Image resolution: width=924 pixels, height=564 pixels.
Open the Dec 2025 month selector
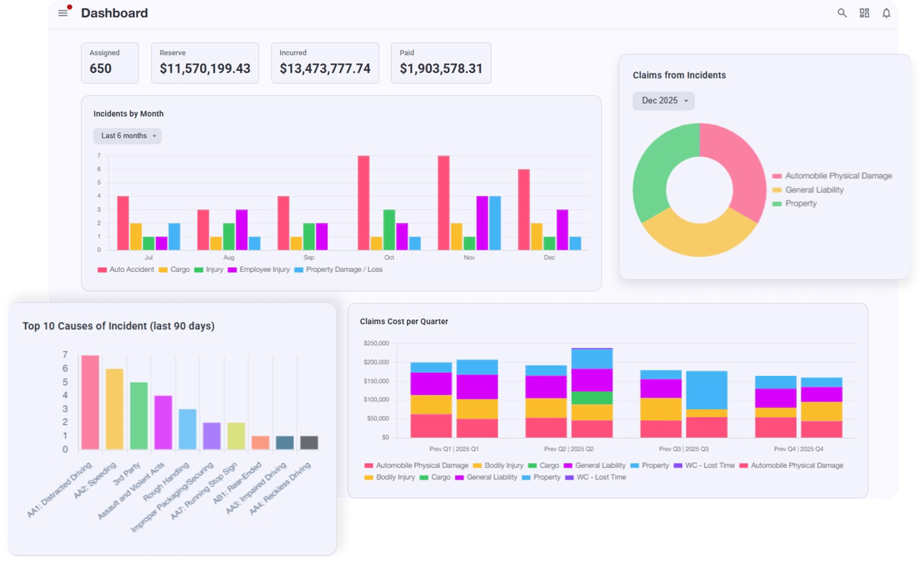[x=663, y=100]
